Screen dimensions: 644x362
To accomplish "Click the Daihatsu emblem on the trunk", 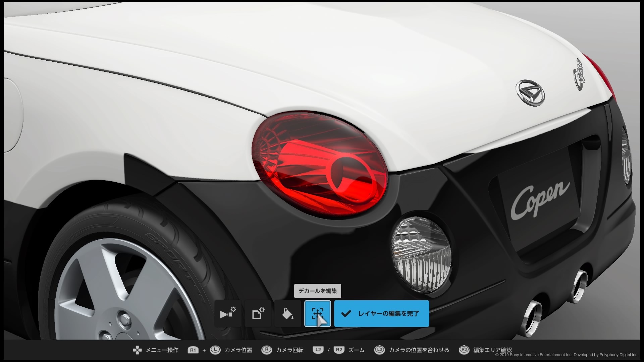I will (530, 93).
